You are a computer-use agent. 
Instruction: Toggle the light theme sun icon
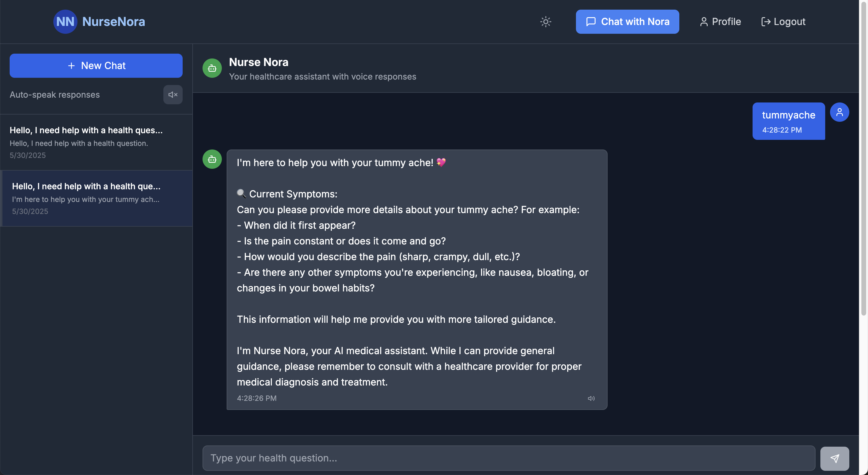click(x=546, y=22)
